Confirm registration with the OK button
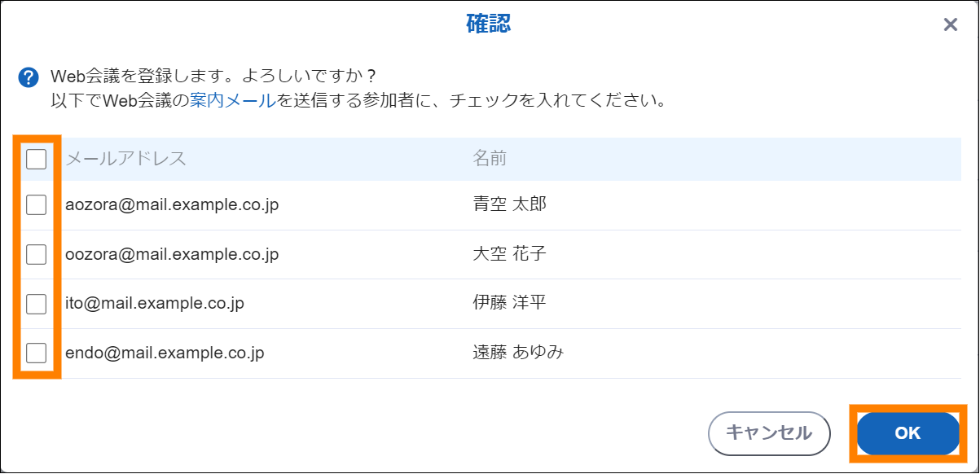Screen dimensions: 980x474 coord(907,433)
